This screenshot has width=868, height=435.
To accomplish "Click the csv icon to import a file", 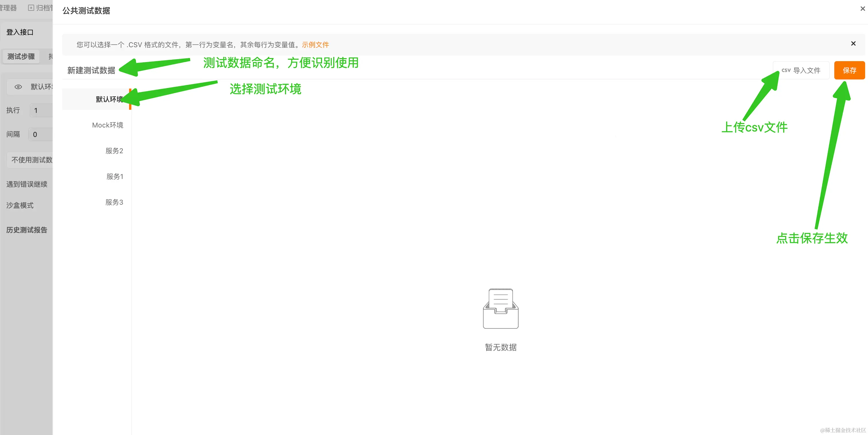I will click(786, 70).
